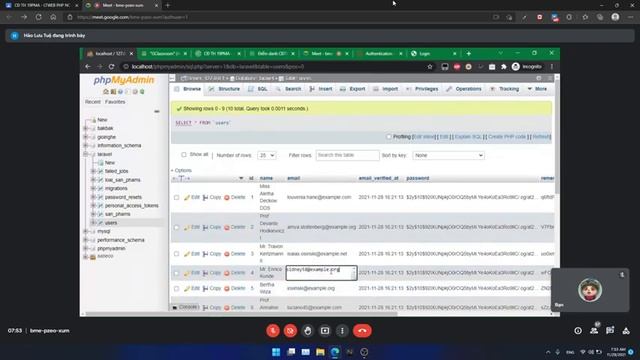This screenshot has width=640, height=360.
Task: Show the participants panel icon
Action: click(594, 331)
